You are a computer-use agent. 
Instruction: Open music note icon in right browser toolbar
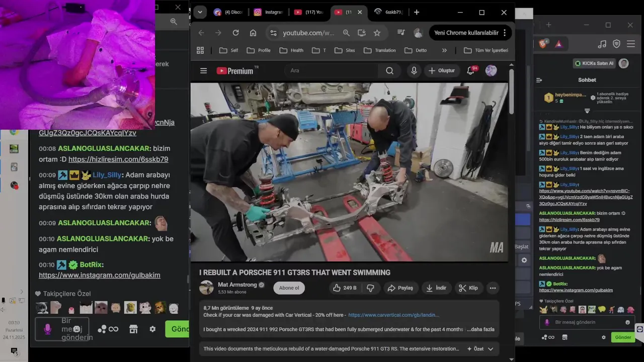point(602,44)
